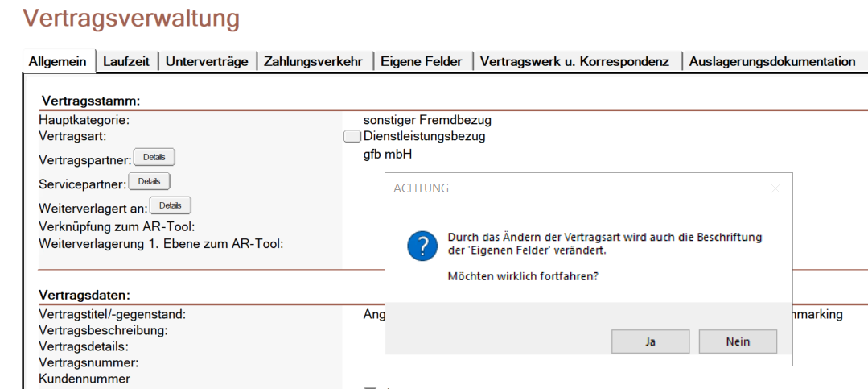Click the 'Vertragsbeschreibung:' label
This screenshot has height=389, width=868.
click(x=103, y=331)
